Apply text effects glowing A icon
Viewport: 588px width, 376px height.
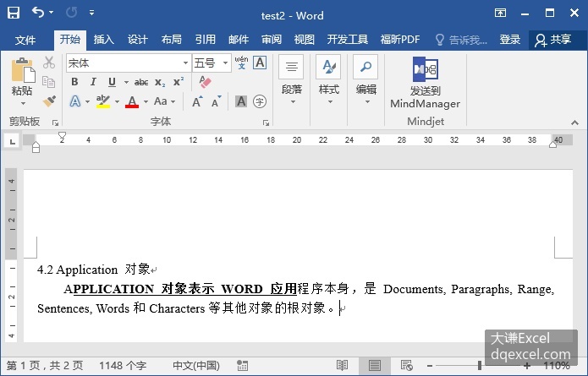click(75, 101)
